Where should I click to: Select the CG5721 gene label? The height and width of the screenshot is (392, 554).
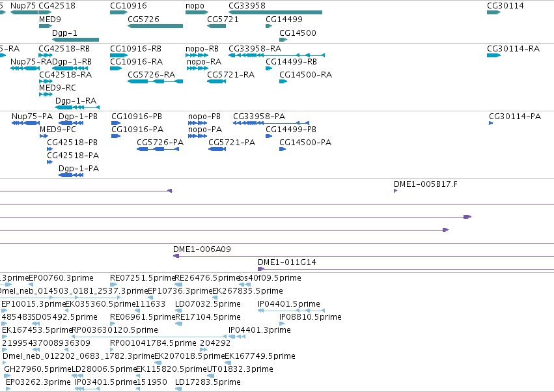coord(223,19)
